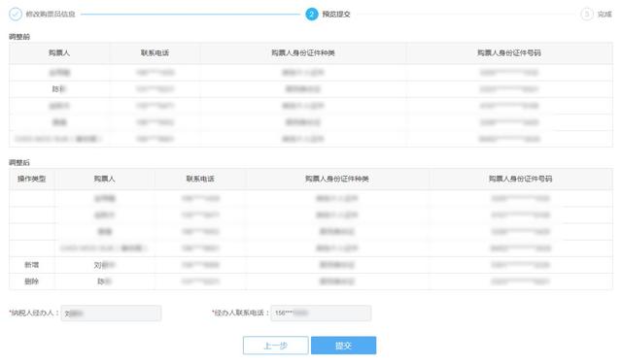This screenshot has height=364, width=622.
Task: Click the name cell in the 新增 row
Action: pyautogui.click(x=105, y=265)
